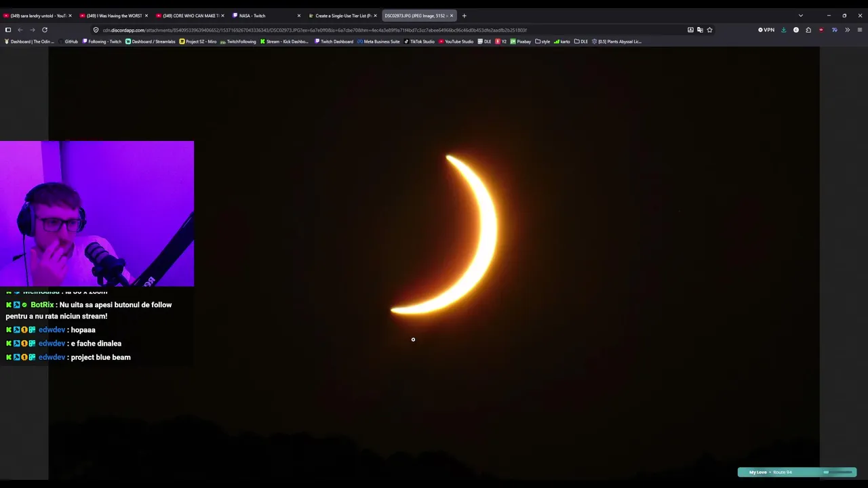Open the Pixabay bookmark
Image resolution: width=868 pixels, height=488 pixels.
tap(521, 41)
